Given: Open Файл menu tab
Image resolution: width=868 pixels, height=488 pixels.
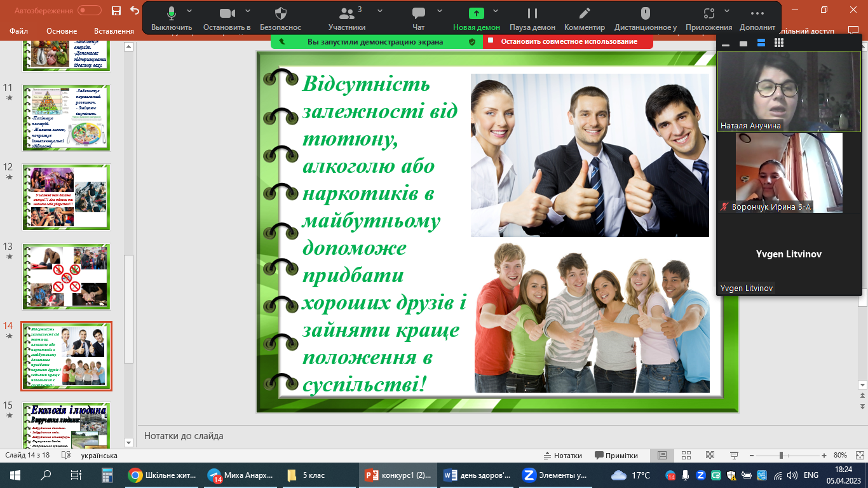Looking at the screenshot, I should (19, 31).
